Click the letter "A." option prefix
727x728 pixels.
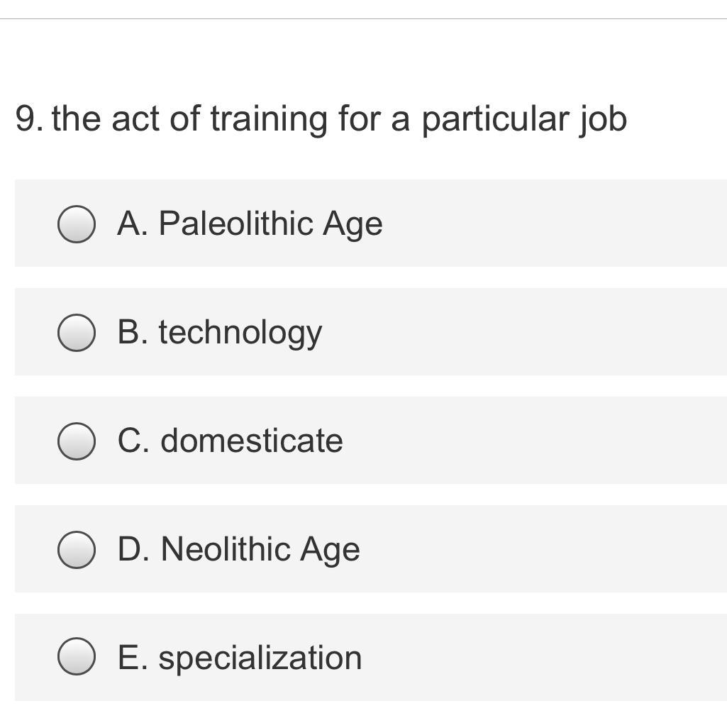tap(133, 224)
